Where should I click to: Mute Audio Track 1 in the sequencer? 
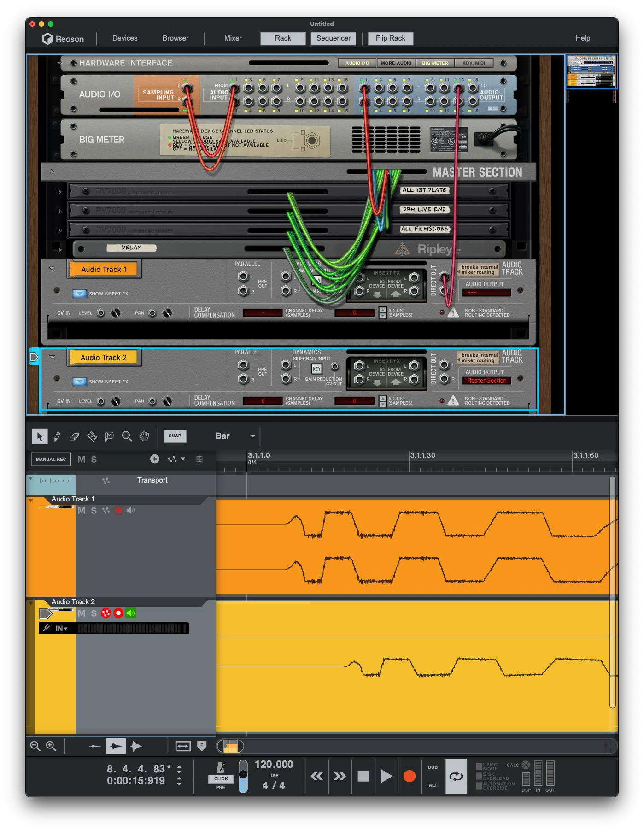82,510
